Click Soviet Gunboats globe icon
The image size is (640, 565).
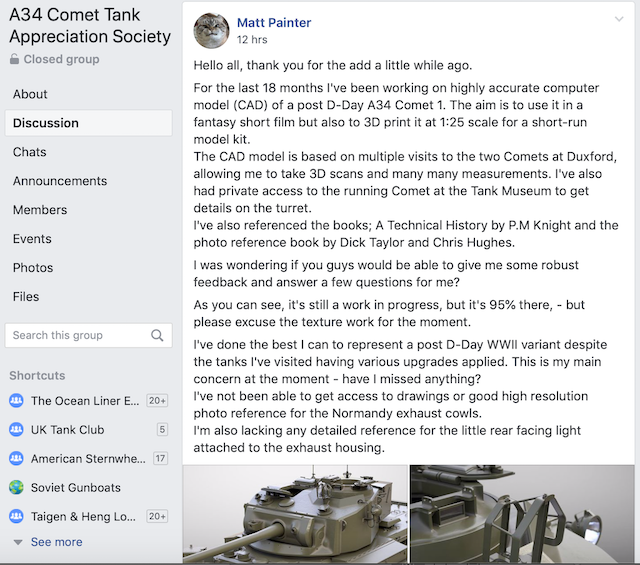point(16,488)
